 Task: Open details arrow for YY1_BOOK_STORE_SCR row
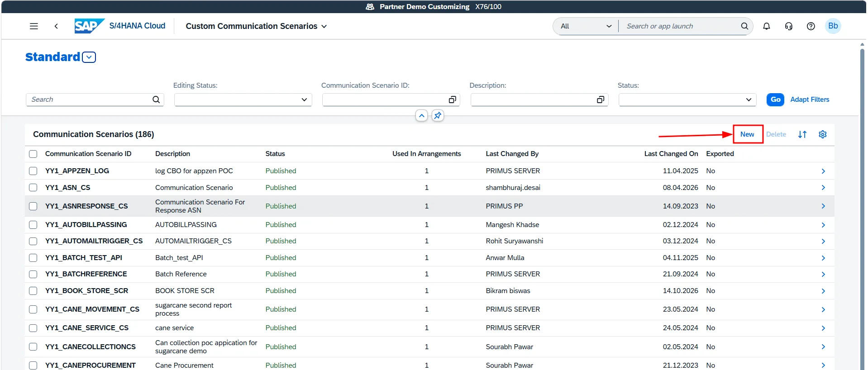click(823, 291)
